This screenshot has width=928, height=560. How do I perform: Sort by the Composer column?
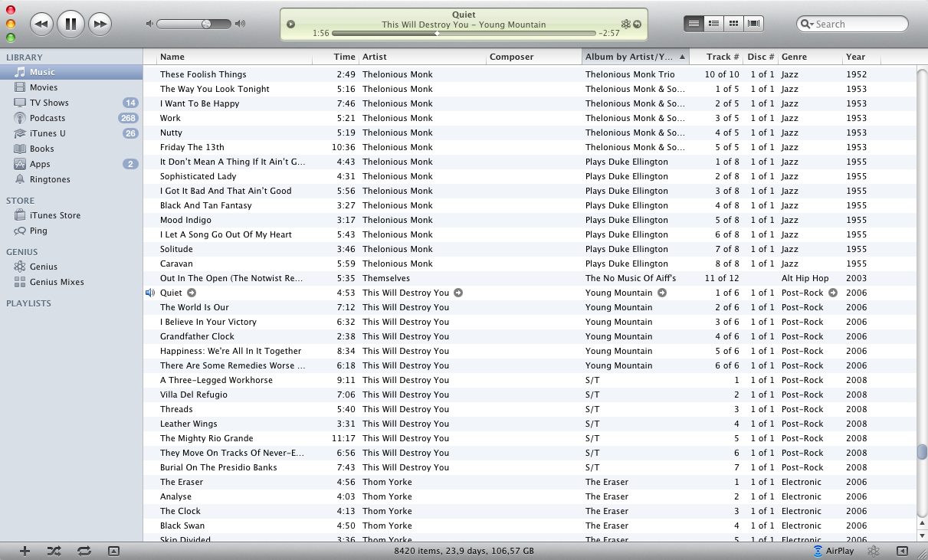534,57
